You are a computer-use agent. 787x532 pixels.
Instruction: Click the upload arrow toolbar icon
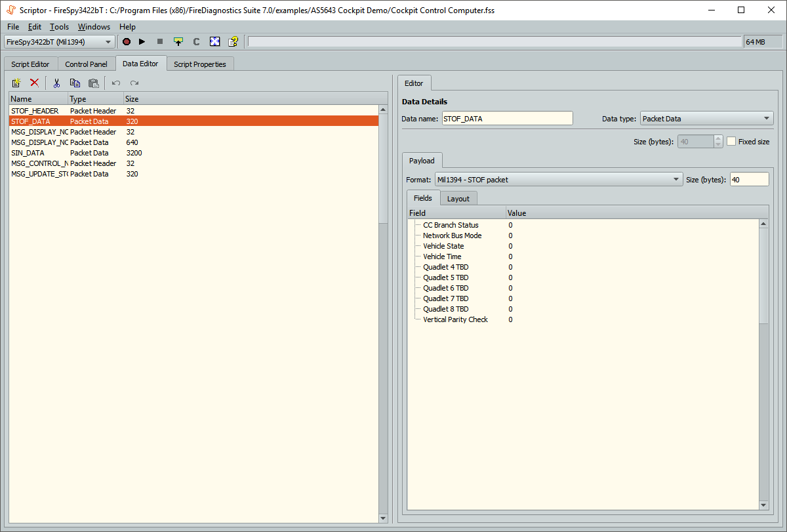click(x=178, y=42)
